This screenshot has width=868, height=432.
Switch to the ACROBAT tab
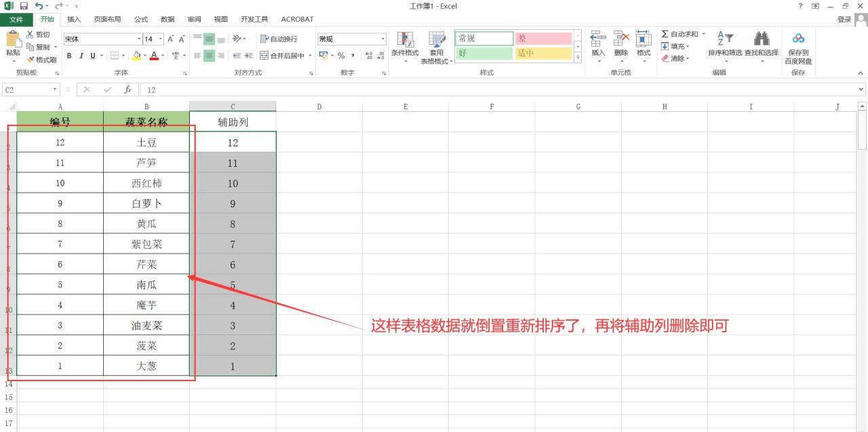pyautogui.click(x=297, y=19)
